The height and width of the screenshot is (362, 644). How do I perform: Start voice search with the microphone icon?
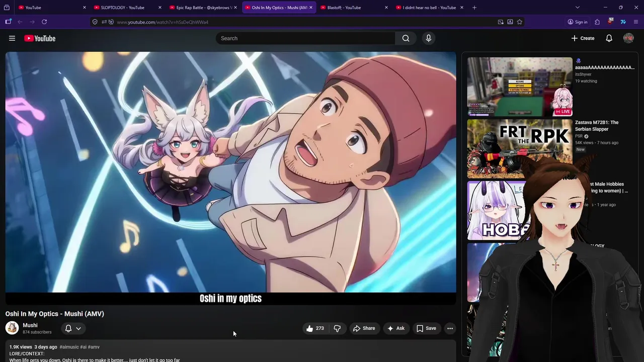click(429, 38)
